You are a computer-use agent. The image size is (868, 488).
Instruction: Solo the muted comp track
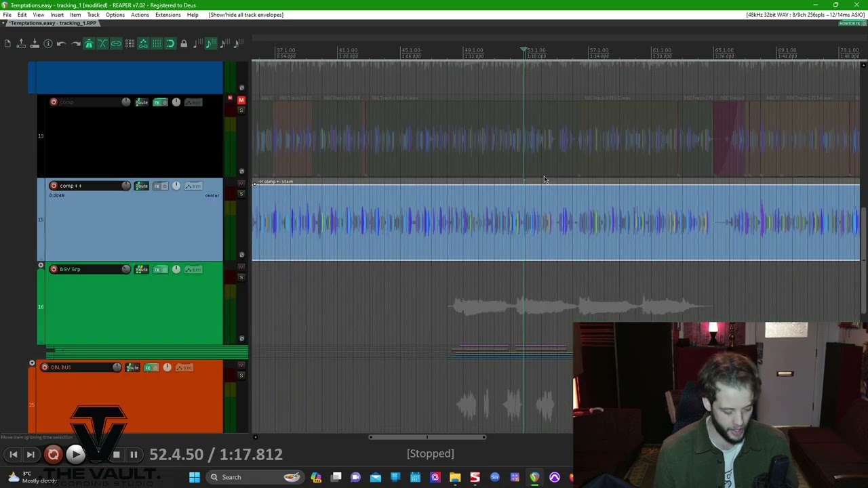pyautogui.click(x=241, y=110)
